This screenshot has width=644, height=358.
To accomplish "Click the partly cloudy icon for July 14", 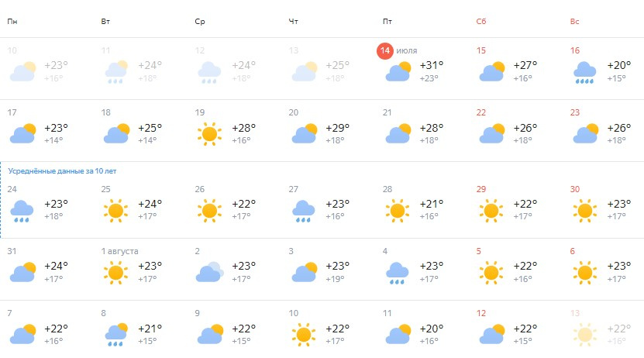I will click(x=398, y=72).
